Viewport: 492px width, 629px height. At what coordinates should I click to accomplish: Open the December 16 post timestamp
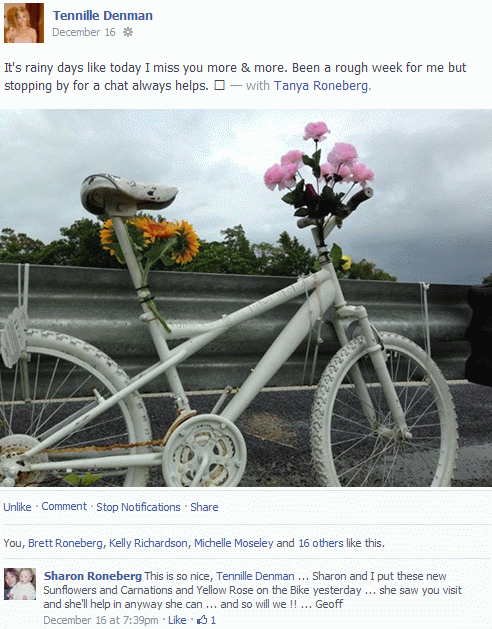(x=84, y=32)
